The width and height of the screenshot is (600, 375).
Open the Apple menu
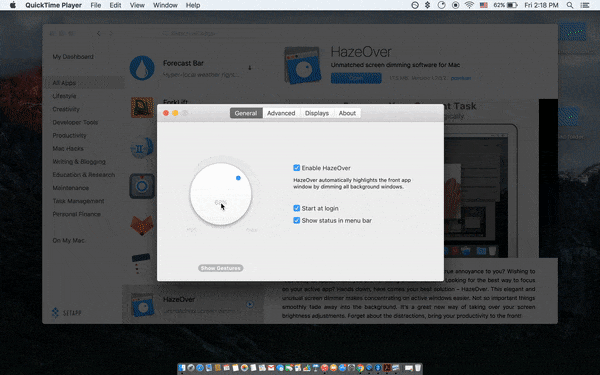coord(13,5)
